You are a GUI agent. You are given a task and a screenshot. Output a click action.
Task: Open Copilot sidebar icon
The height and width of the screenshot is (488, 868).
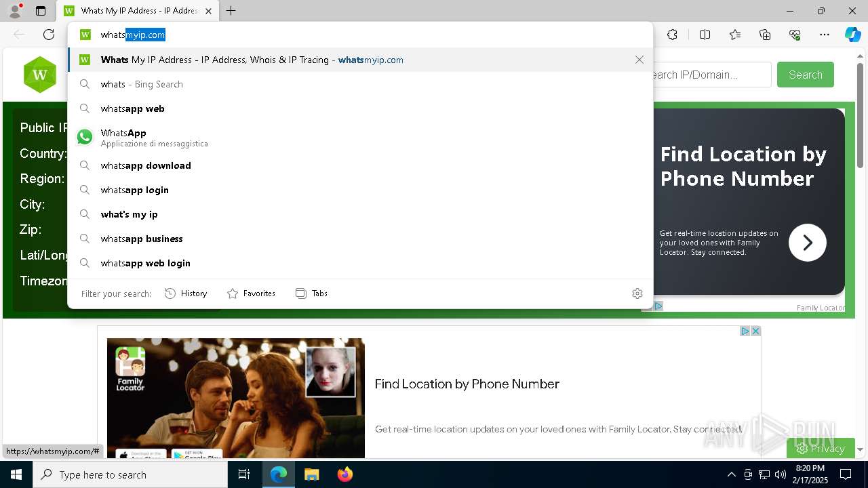[x=852, y=35]
